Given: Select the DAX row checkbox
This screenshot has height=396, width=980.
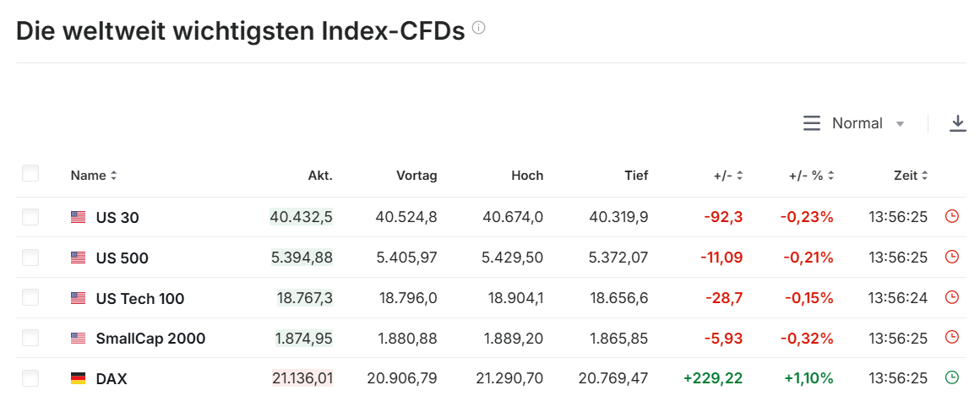Looking at the screenshot, I should pos(30,378).
